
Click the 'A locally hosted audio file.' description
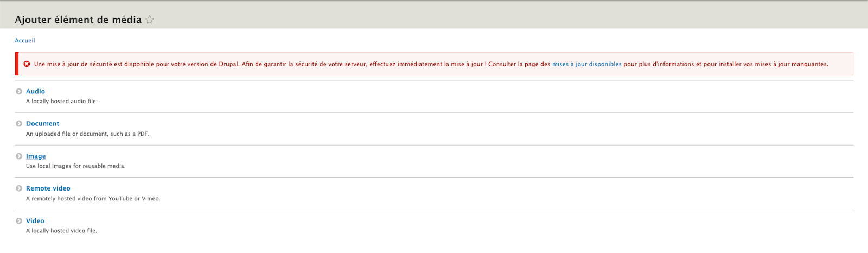[62, 102]
